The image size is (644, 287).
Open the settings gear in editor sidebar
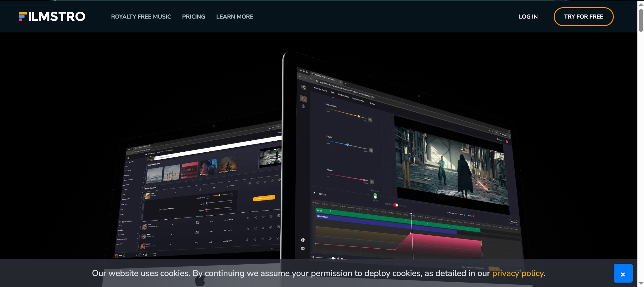[x=302, y=240]
